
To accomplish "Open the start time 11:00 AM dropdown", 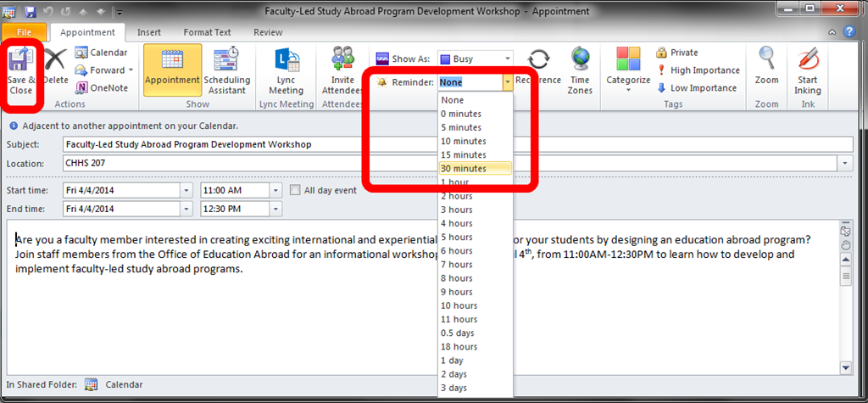I will point(275,190).
